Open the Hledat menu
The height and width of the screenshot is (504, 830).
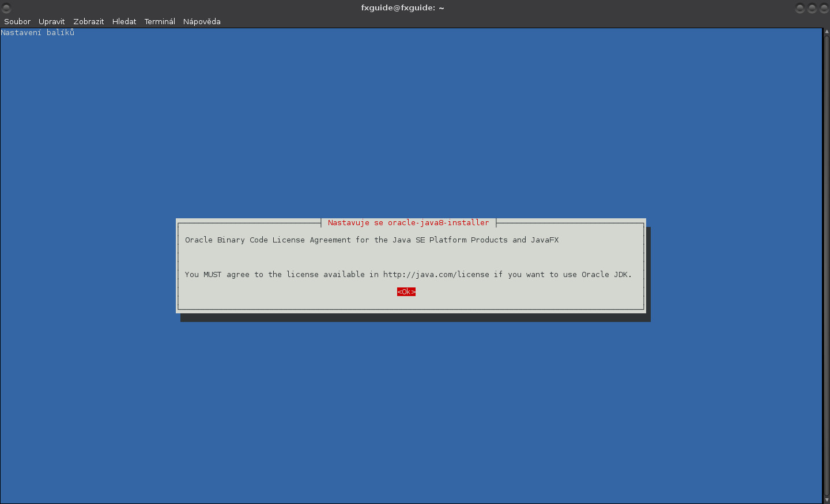point(124,21)
